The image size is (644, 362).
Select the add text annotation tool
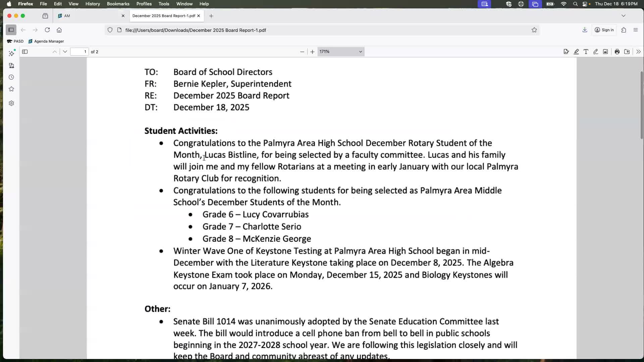click(586, 52)
